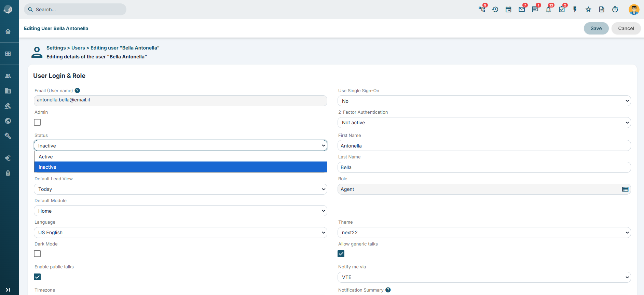Open the favorites star icon
644x295 pixels.
coord(589,10)
